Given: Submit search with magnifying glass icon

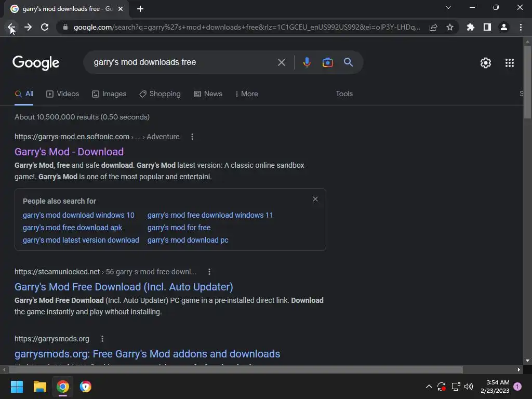Looking at the screenshot, I should coord(348,62).
